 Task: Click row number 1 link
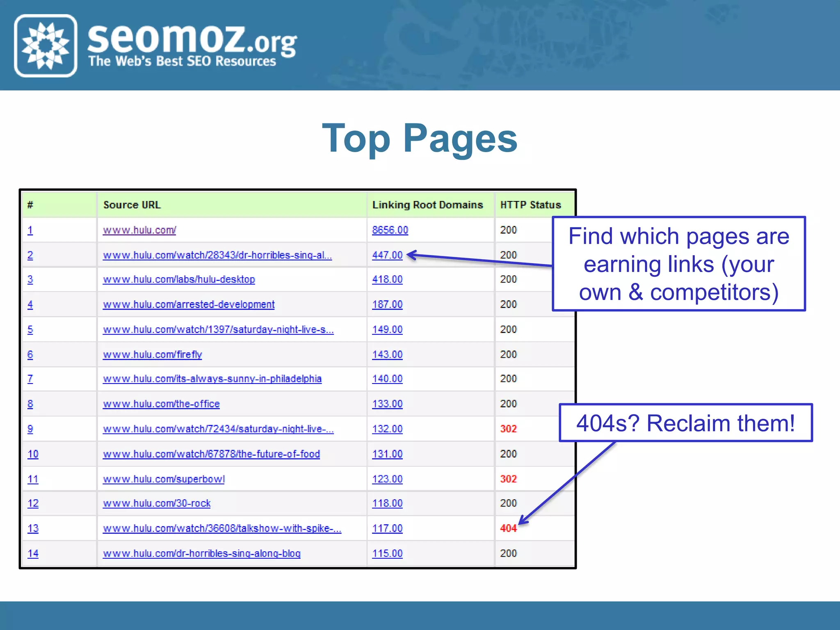30,230
